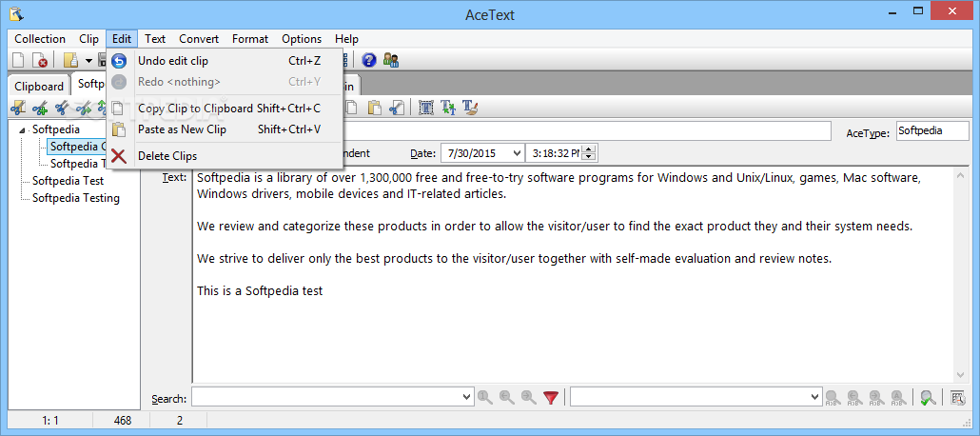The width and height of the screenshot is (980, 436).
Task: Choose Undo edit clip from Edit menu
Action: click(x=225, y=61)
